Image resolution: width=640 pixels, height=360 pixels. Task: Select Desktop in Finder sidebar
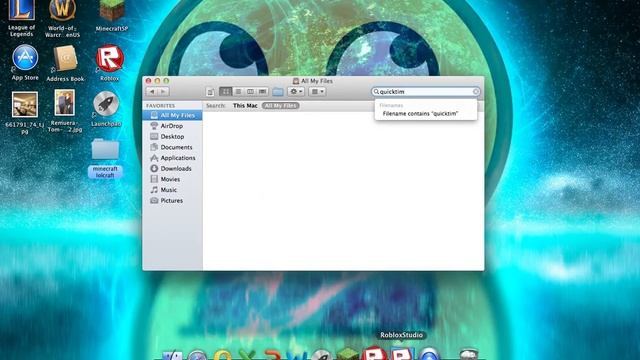pyautogui.click(x=172, y=136)
